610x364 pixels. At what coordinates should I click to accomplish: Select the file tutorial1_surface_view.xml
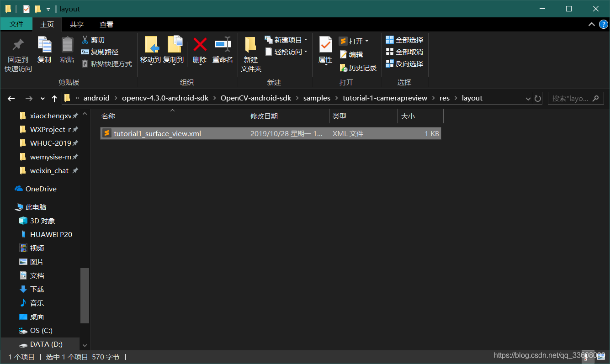pyautogui.click(x=271, y=133)
